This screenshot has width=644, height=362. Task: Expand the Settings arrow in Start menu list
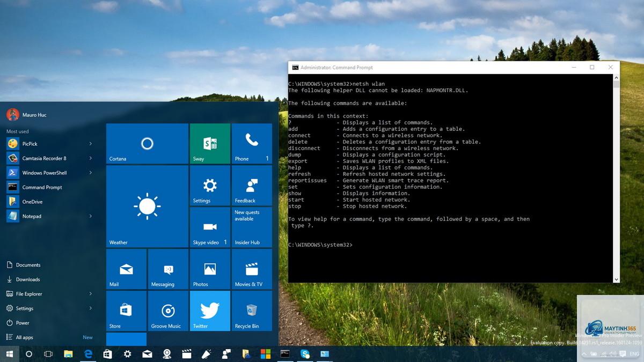click(x=90, y=308)
